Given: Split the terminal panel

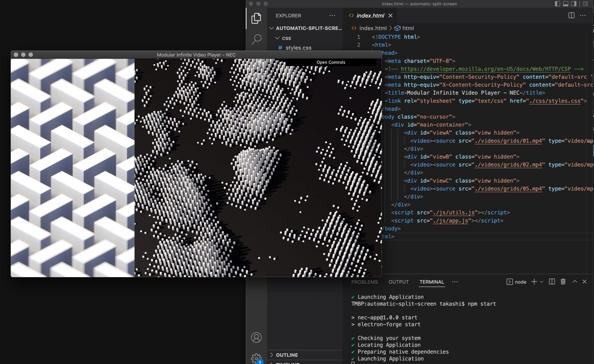Looking at the screenshot, I should pos(552,282).
